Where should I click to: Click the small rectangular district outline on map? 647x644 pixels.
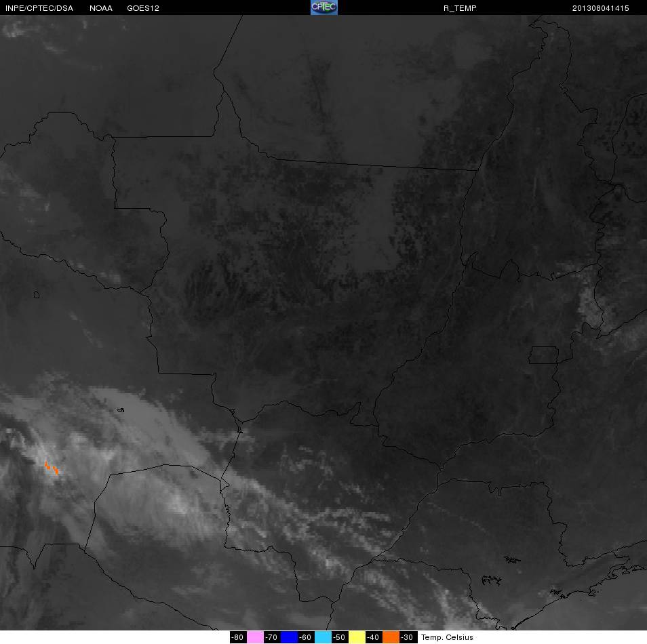click(544, 355)
